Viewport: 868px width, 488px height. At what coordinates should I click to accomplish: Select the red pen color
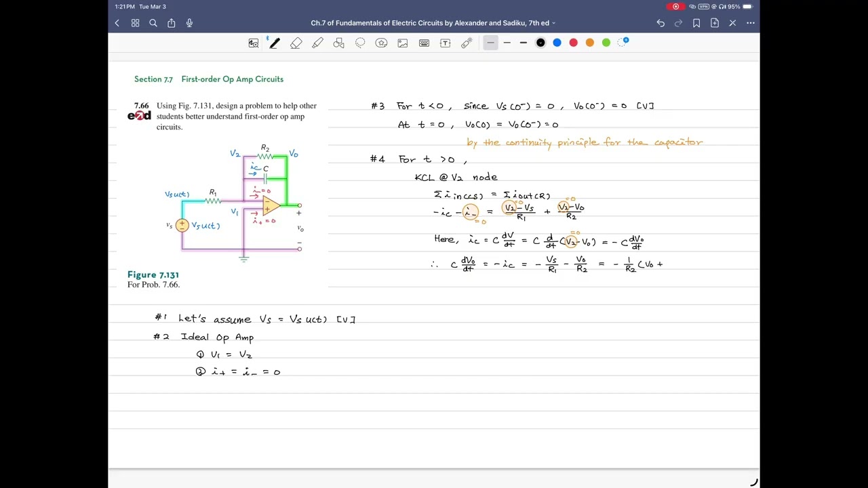pos(573,43)
